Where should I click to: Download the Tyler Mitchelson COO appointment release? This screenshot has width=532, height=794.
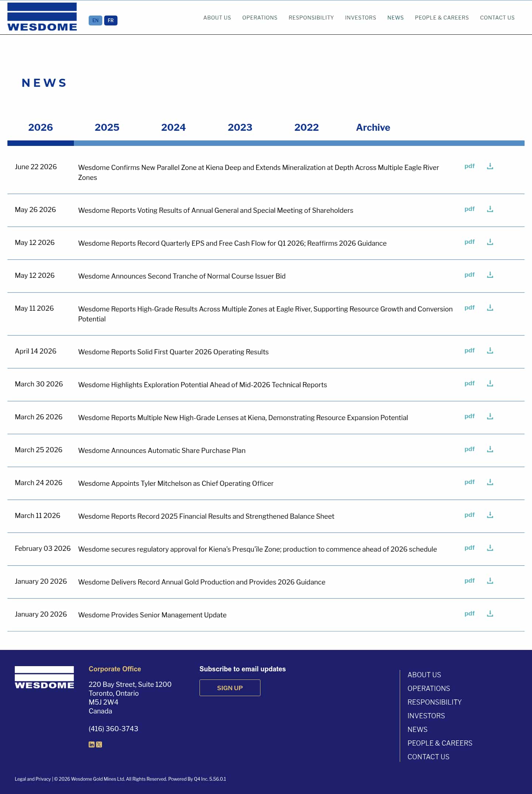[x=490, y=482]
